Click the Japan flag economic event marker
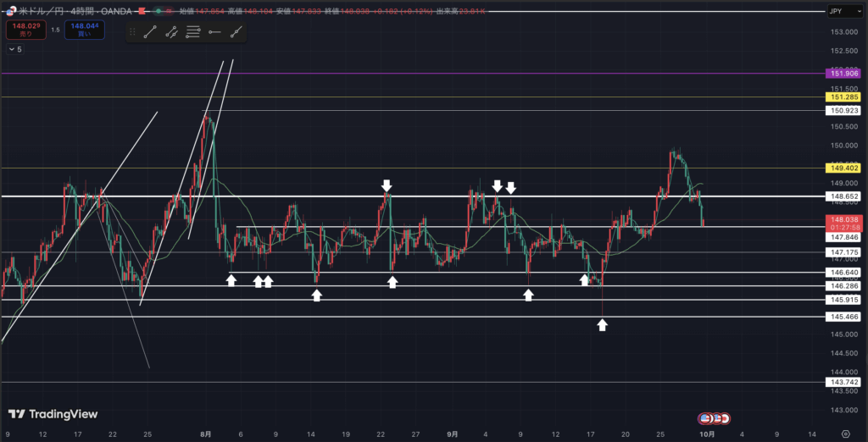This screenshot has width=868, height=442. (726, 418)
